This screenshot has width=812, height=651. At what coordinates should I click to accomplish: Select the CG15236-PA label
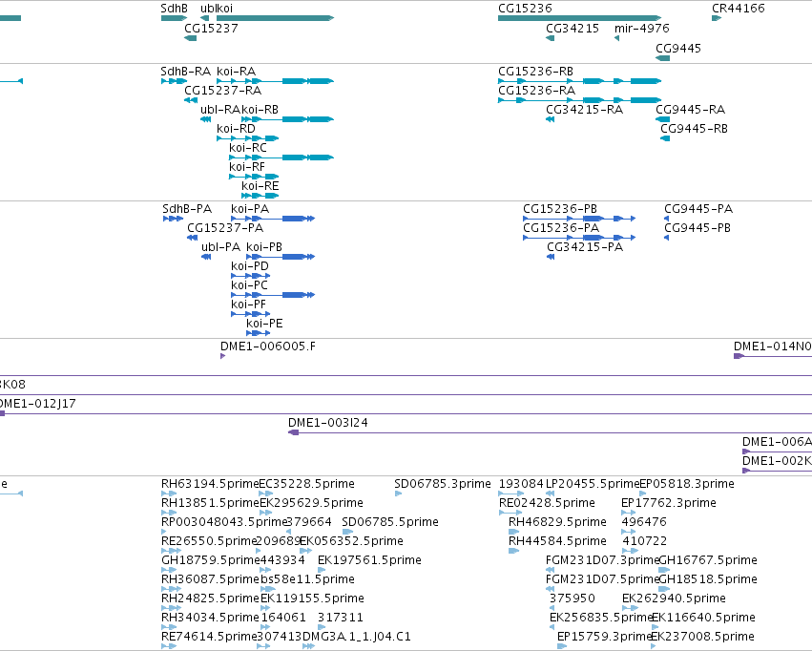coord(561,228)
